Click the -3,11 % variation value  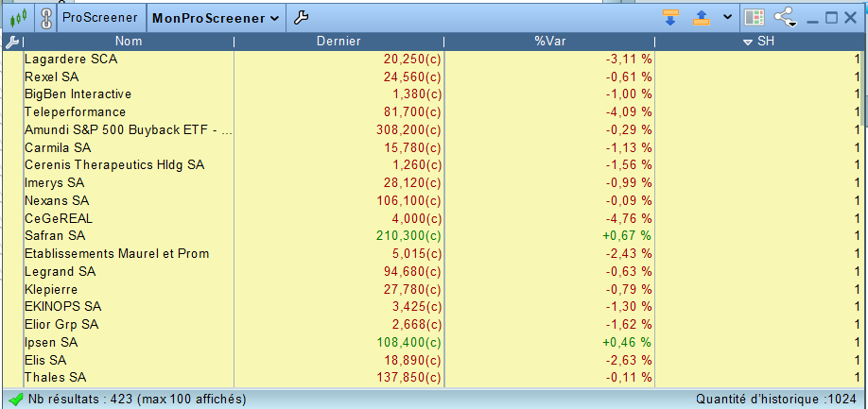[628, 60]
